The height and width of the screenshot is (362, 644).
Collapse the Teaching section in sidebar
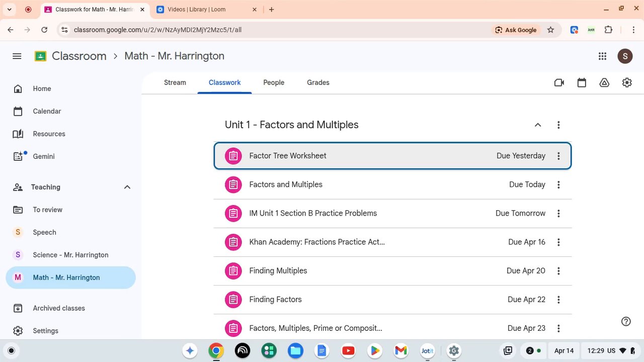click(127, 187)
